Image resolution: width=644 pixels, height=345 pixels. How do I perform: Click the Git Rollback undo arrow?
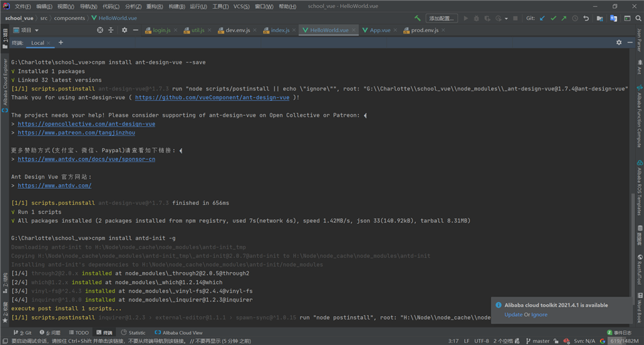coord(586,18)
